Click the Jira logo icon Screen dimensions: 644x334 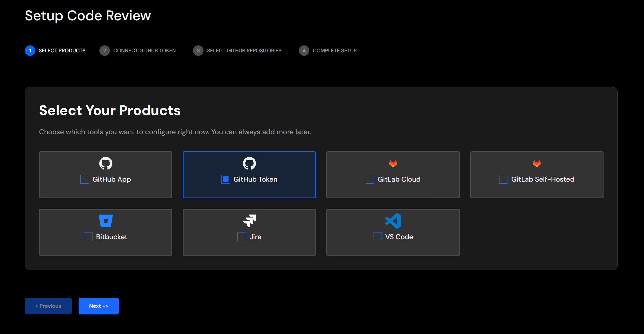coord(249,221)
